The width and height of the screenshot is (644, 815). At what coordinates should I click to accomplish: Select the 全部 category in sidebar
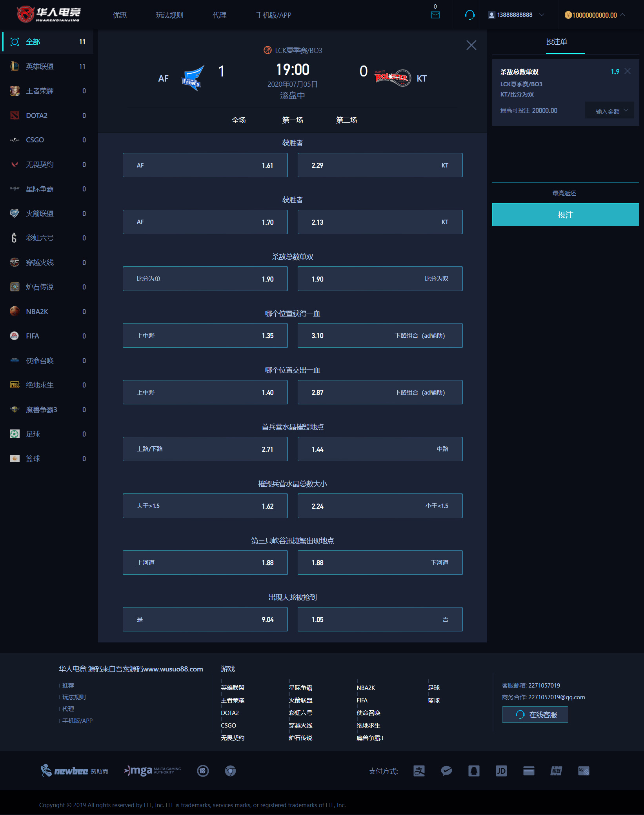pos(47,42)
